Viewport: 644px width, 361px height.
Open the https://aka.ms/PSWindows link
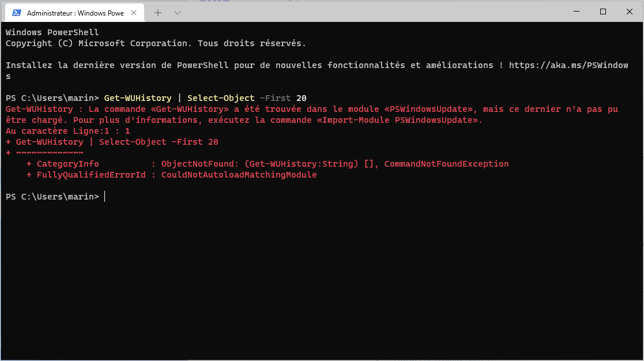(x=568, y=65)
